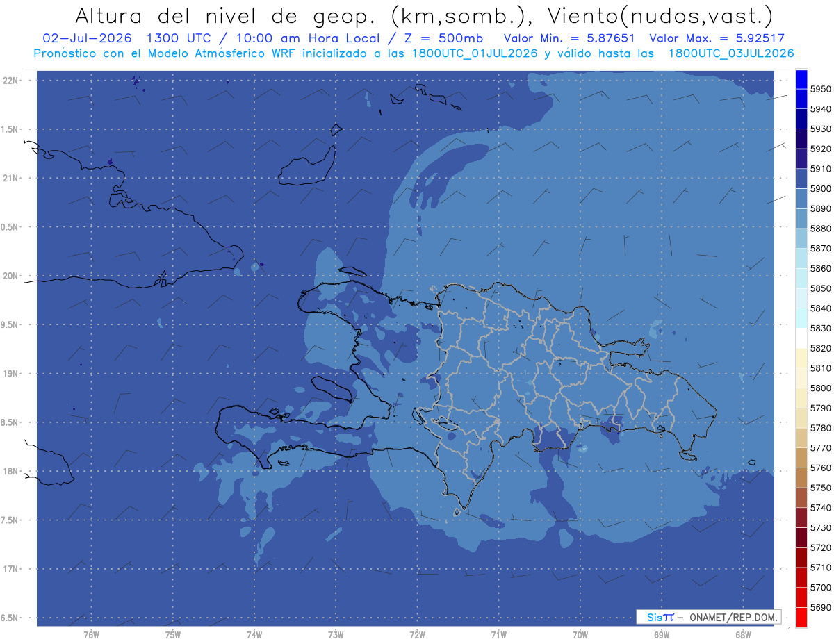This screenshot has width=834, height=644.
Task: Click the '5830' legend value
Action: [820, 329]
